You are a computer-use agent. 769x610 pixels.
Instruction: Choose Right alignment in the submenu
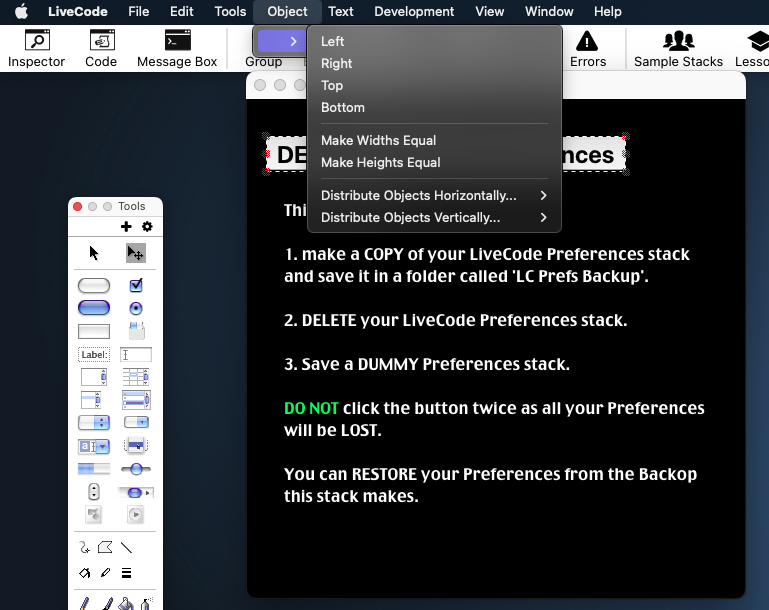(x=434, y=63)
